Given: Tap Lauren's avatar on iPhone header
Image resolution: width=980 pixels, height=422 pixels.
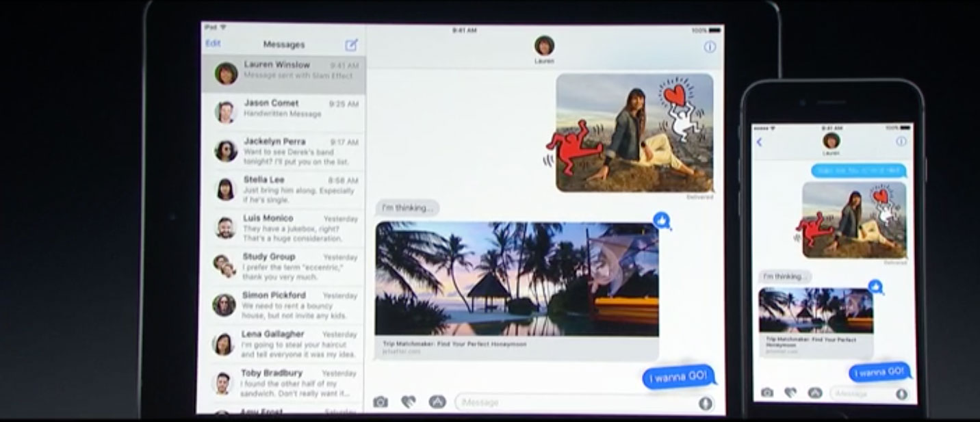Looking at the screenshot, I should click(x=831, y=141).
